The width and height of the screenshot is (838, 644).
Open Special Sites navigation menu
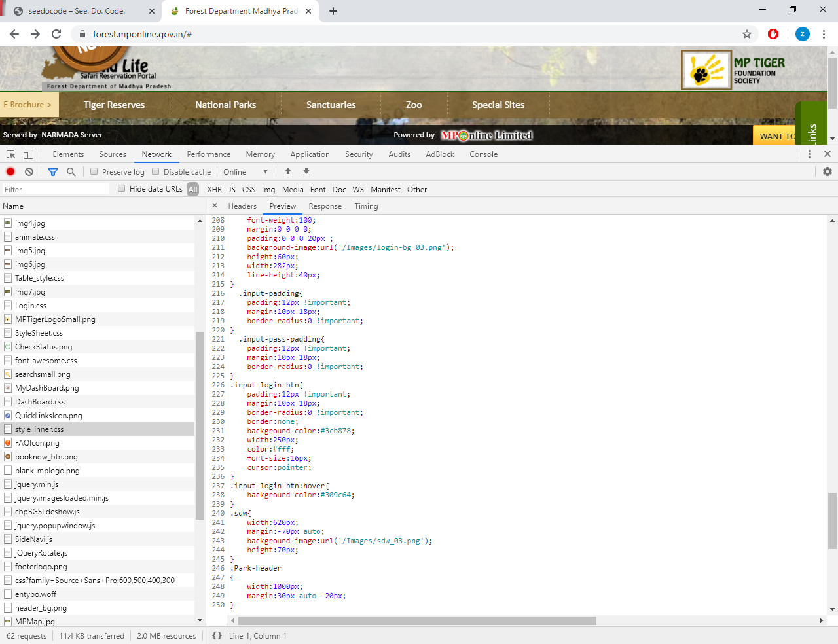tap(498, 105)
